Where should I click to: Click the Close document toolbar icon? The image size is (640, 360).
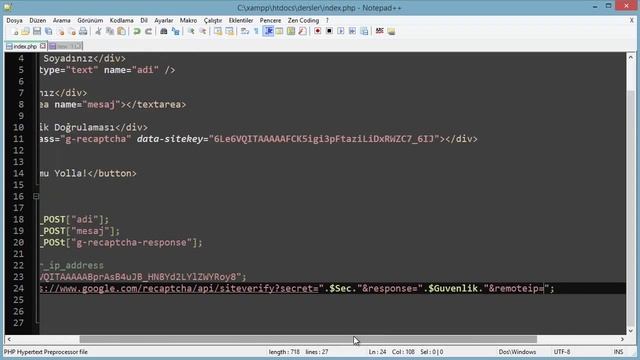60,31
